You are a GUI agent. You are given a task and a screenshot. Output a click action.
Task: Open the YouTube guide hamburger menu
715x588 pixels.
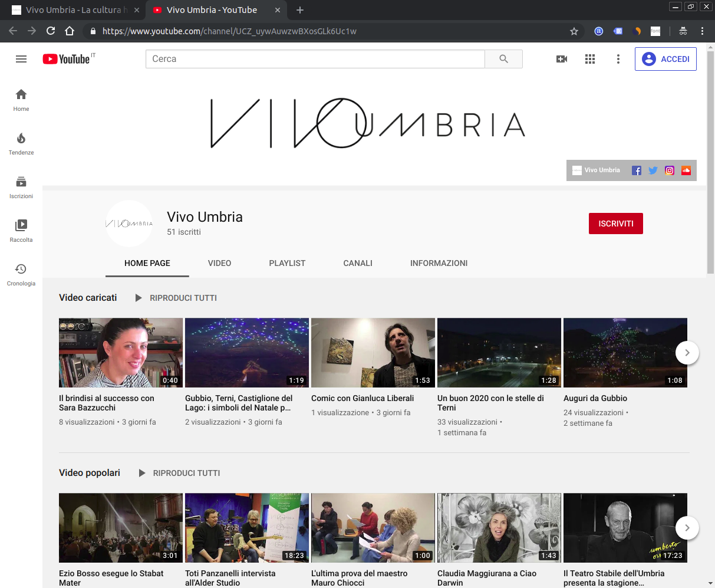point(21,59)
